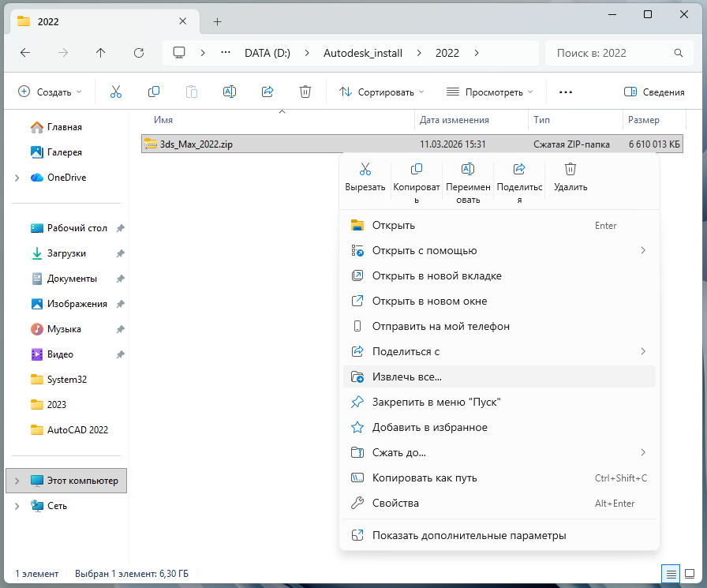707x588 pixels.
Task: Select Закрепить в меню "Пуск"
Action: pos(499,403)
